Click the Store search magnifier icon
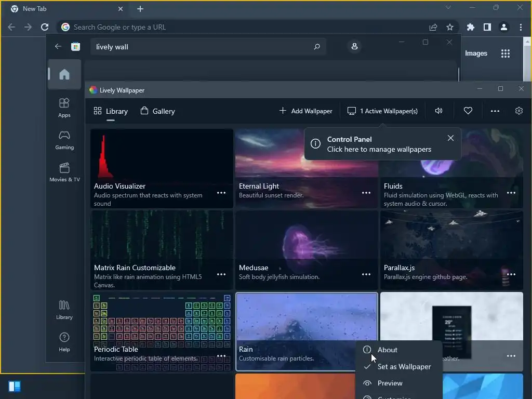Screen dimensions: 532x399 [x=317, y=46]
